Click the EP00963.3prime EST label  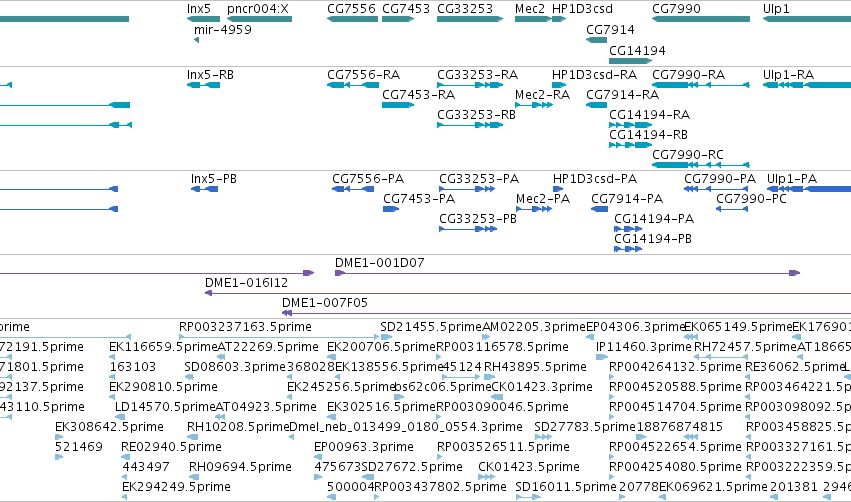[364, 447]
